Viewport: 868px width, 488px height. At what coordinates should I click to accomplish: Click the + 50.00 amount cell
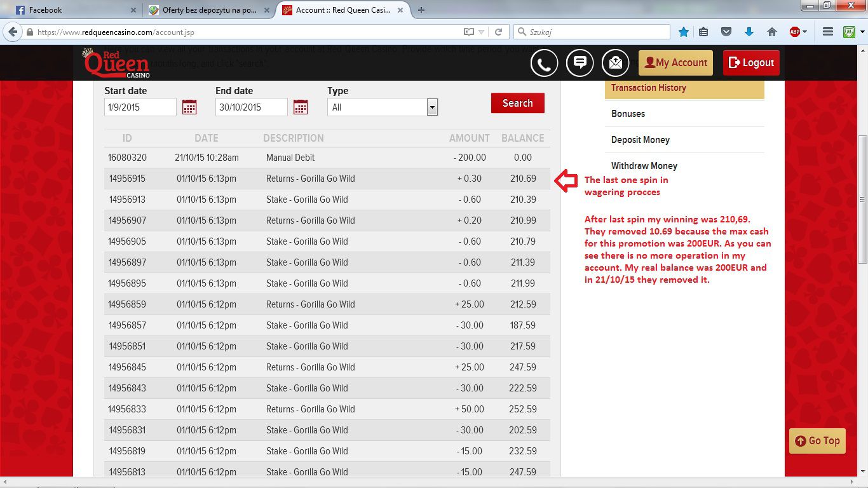coord(470,409)
